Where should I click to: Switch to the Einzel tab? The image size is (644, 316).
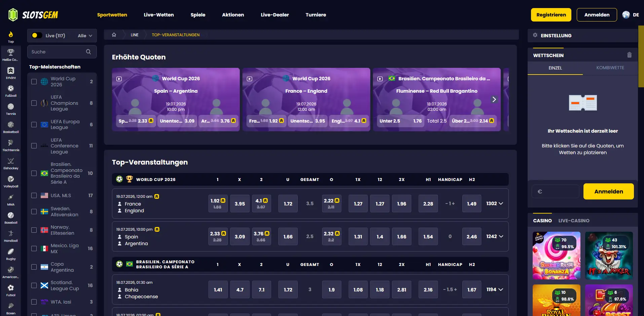click(x=555, y=68)
